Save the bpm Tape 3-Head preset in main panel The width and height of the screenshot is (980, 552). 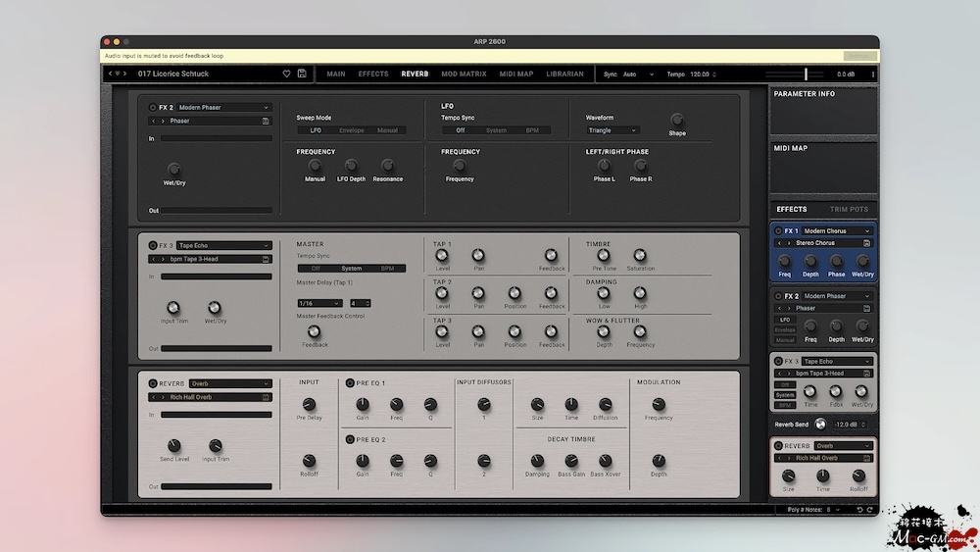(266, 259)
